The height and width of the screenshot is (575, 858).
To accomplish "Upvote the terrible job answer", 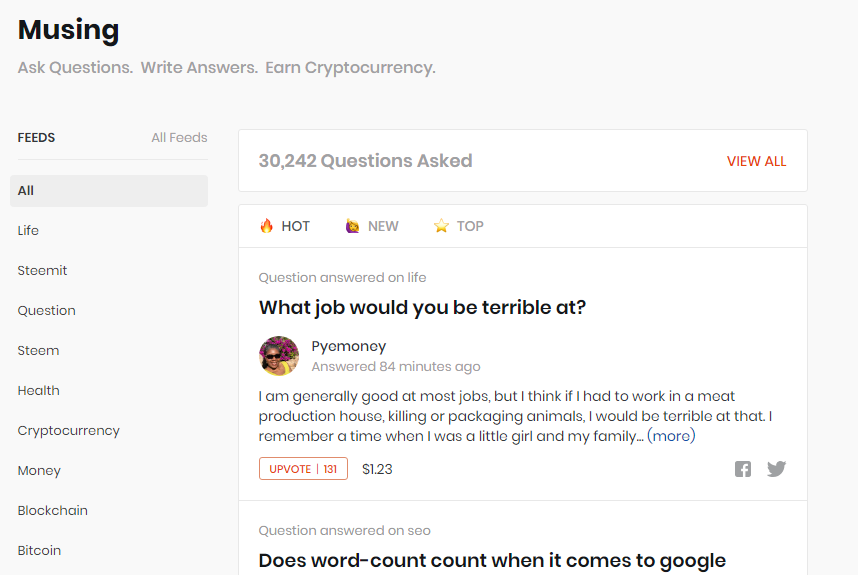I will (x=303, y=469).
